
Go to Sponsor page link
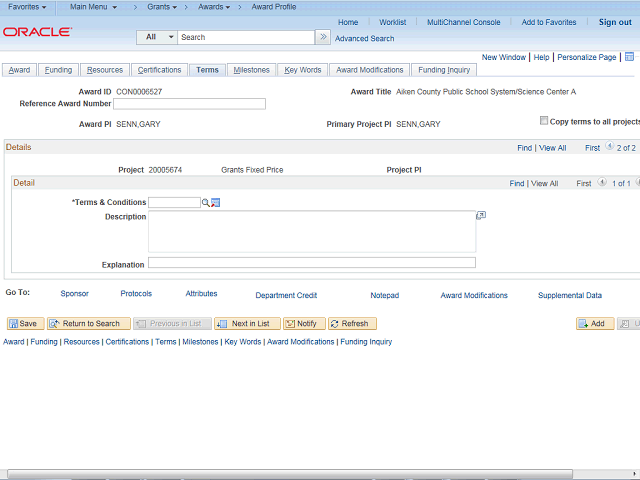[74, 293]
